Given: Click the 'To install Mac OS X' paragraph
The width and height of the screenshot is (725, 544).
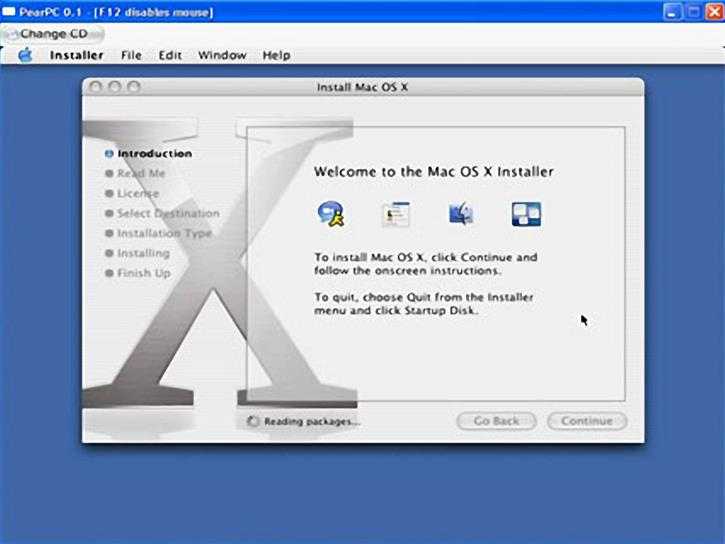Looking at the screenshot, I should pyautogui.click(x=425, y=264).
